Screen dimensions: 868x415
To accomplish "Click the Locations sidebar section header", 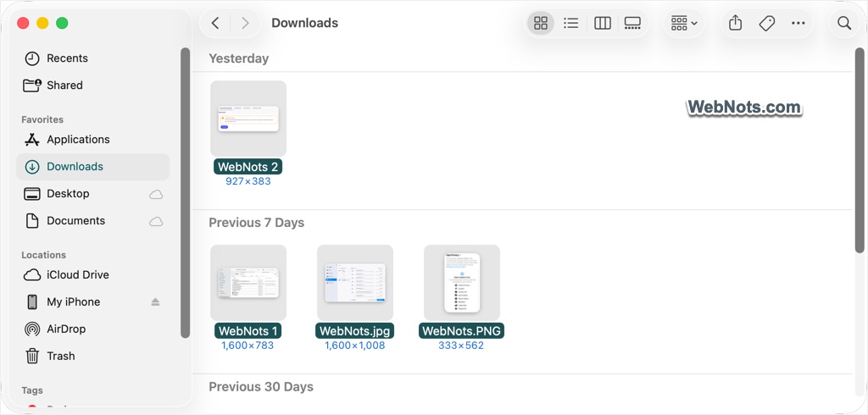I will click(x=44, y=255).
